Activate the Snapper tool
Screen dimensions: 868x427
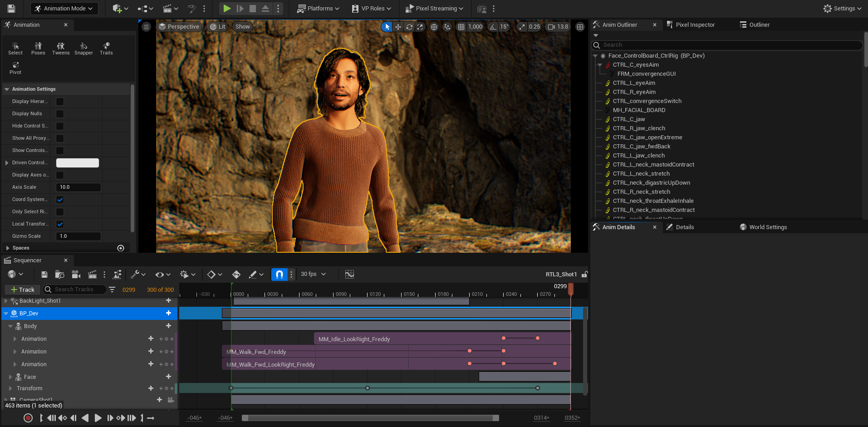point(83,49)
